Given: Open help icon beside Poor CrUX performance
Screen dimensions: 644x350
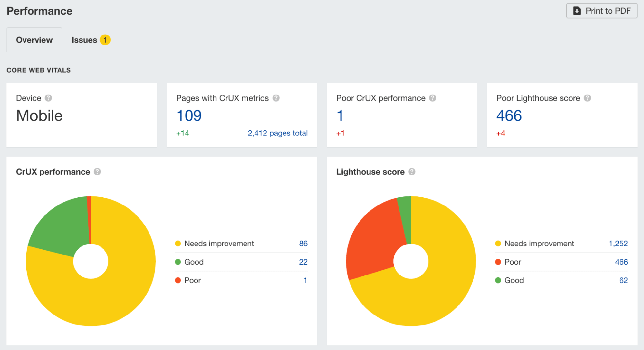Looking at the screenshot, I should (433, 98).
